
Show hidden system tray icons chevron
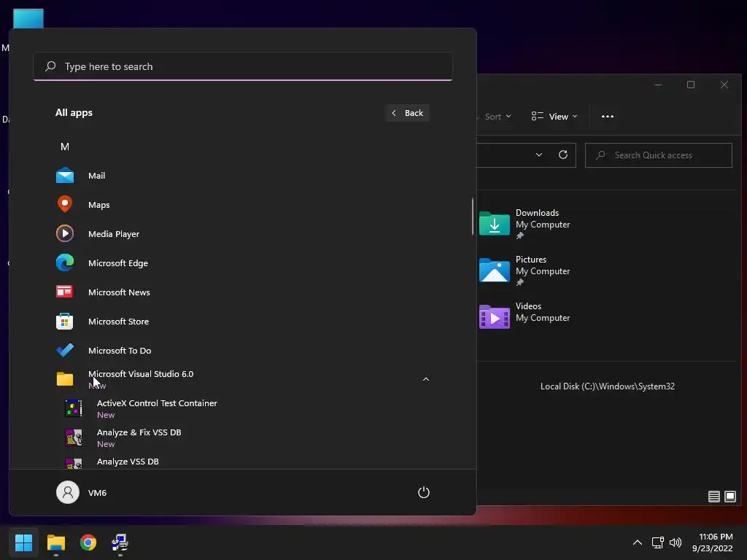637,542
